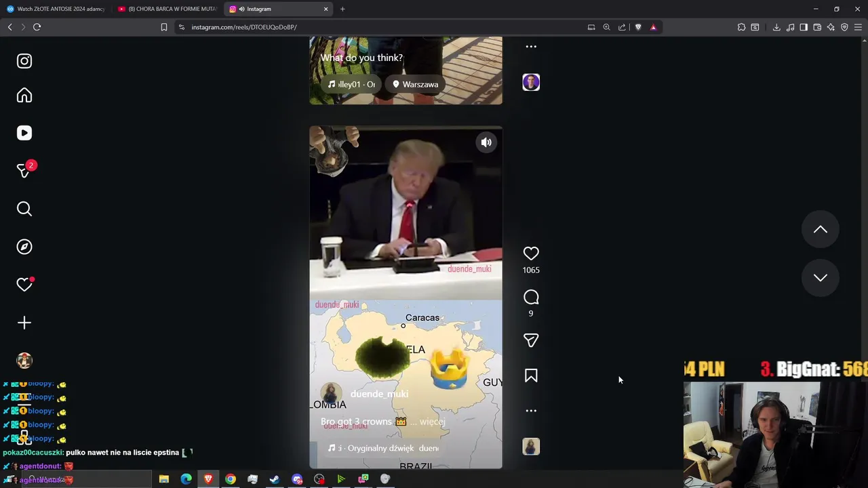
Task: Open browser extensions puzzle icon
Action: [x=741, y=27]
